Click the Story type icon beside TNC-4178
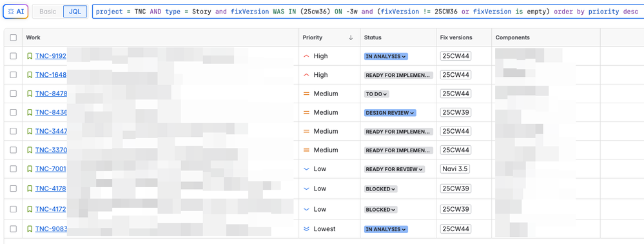 point(30,188)
